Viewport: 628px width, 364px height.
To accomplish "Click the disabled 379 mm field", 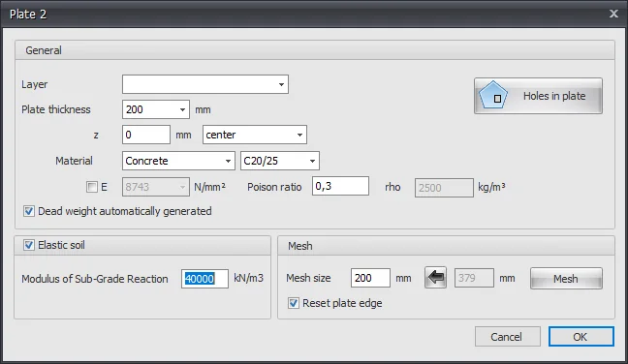I will tap(474, 278).
